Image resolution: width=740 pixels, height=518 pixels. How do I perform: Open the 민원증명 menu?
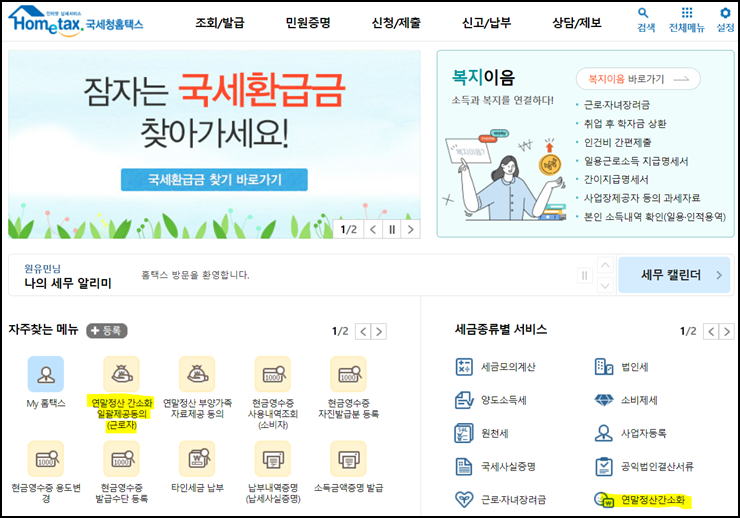click(307, 22)
